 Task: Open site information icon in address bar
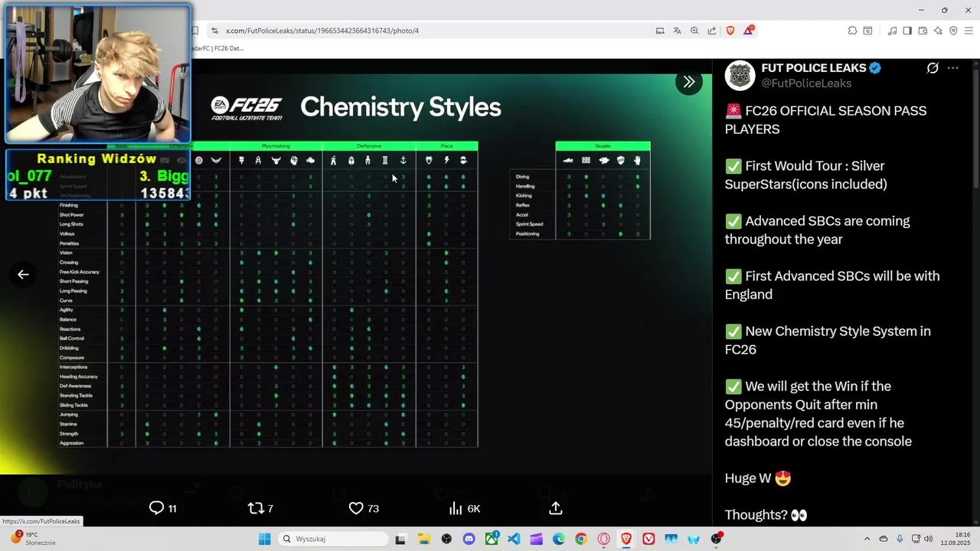click(x=215, y=31)
